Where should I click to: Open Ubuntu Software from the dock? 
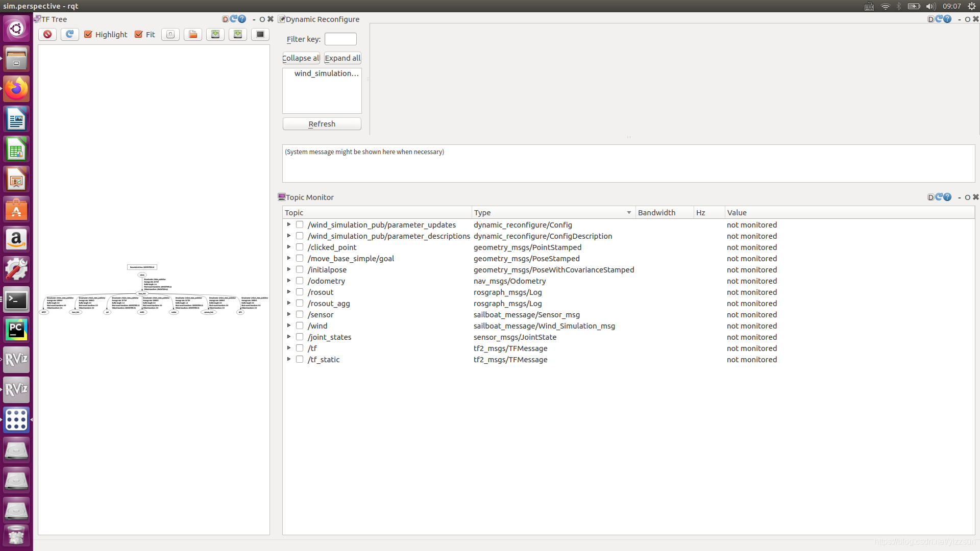pos(16,209)
